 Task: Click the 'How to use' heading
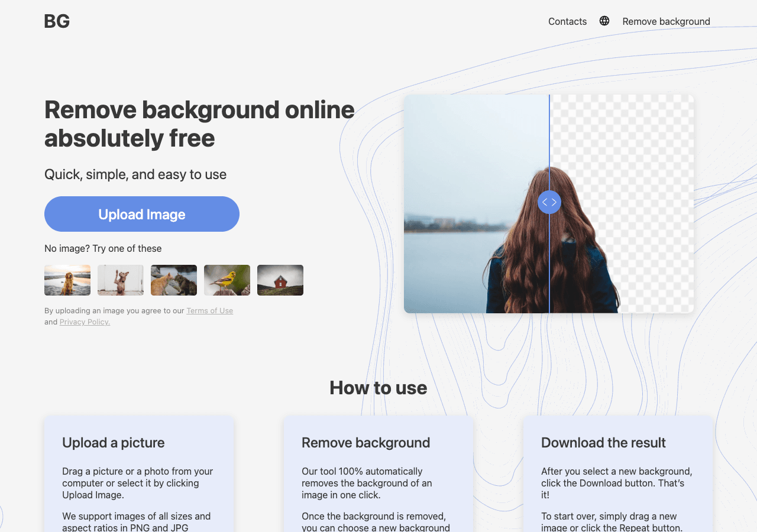378,388
